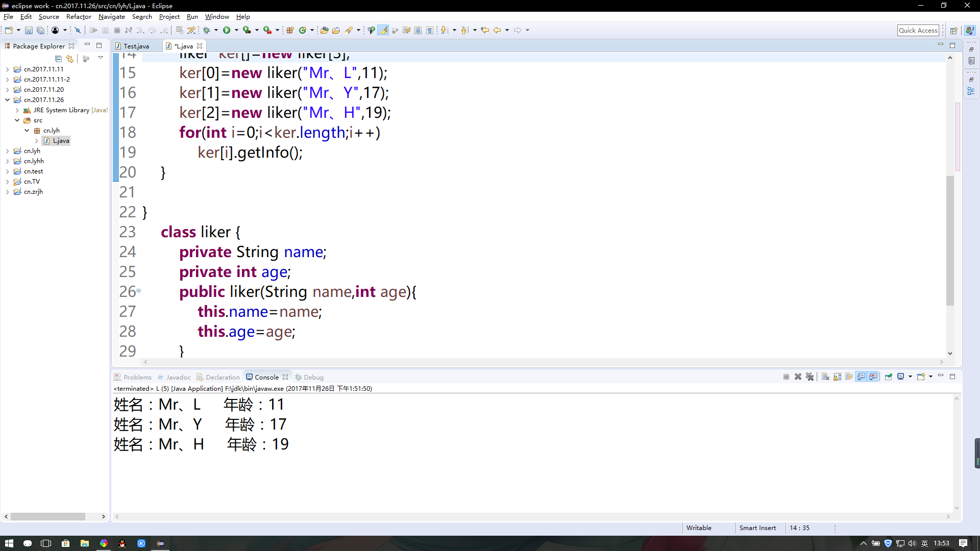Pin the Console view

tap(889, 377)
